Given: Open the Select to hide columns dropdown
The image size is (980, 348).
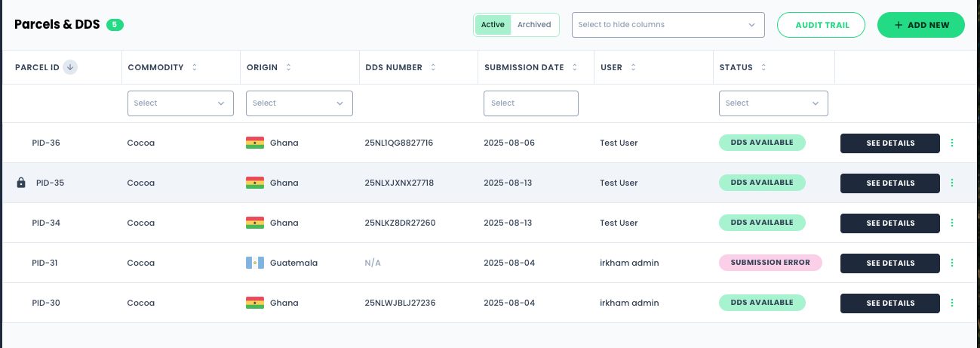Looking at the screenshot, I should pyautogui.click(x=668, y=25).
